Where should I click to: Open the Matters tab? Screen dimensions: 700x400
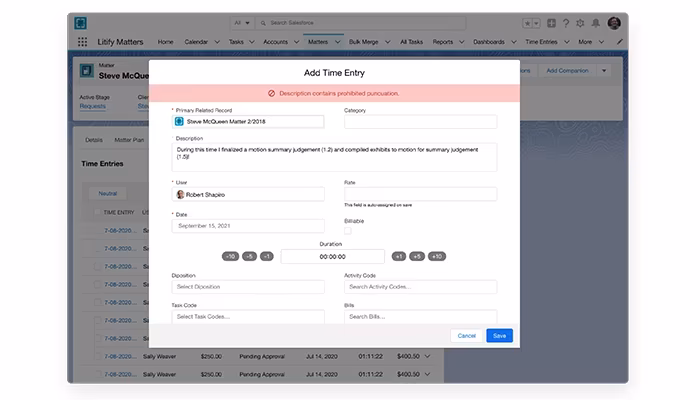pyautogui.click(x=318, y=42)
